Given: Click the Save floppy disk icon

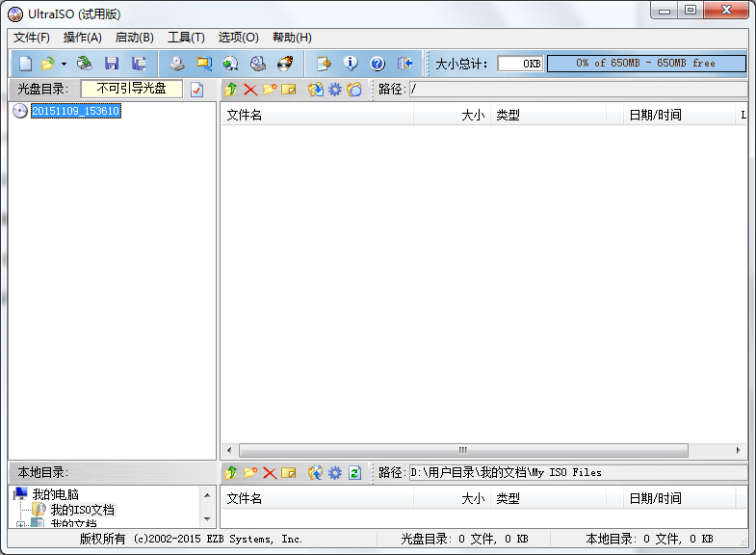Looking at the screenshot, I should [112, 64].
